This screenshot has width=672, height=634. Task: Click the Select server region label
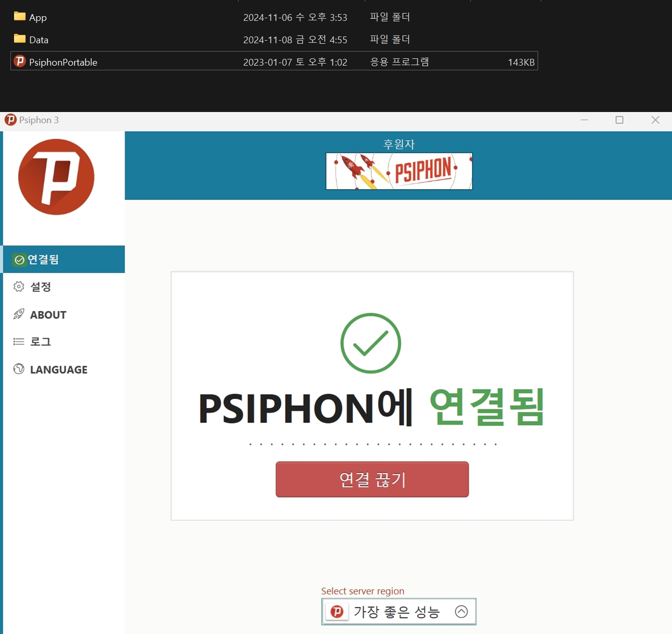(x=363, y=591)
